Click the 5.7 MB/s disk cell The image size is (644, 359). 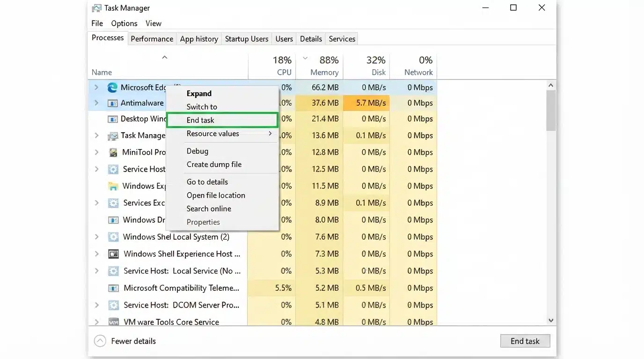366,103
